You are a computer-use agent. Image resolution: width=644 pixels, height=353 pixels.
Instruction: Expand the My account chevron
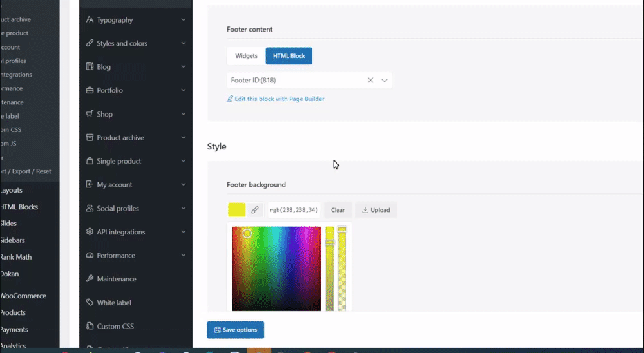point(183,184)
